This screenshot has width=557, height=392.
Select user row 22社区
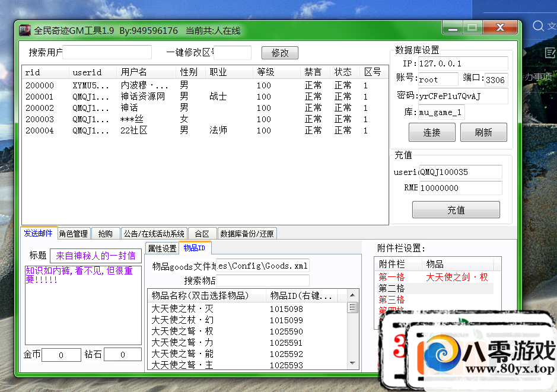point(205,130)
